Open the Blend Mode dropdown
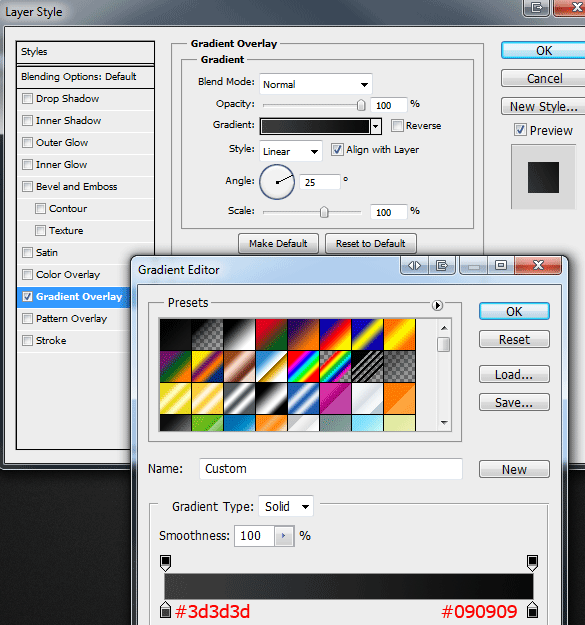The width and height of the screenshot is (585, 625). pos(316,84)
